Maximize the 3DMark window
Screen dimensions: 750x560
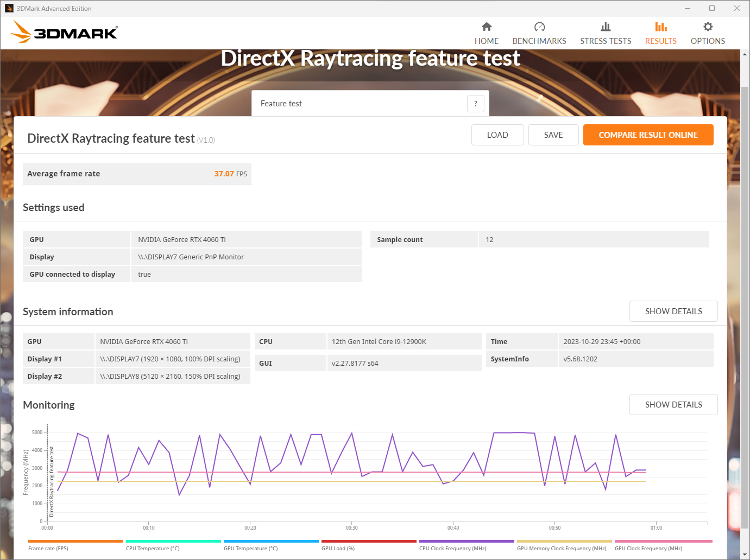point(712,8)
